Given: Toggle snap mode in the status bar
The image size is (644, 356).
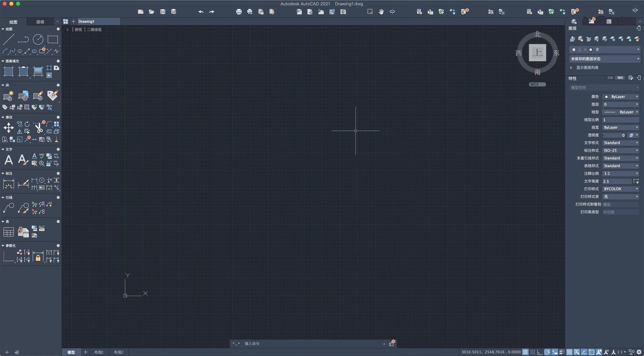Looking at the screenshot, I should tap(533, 352).
